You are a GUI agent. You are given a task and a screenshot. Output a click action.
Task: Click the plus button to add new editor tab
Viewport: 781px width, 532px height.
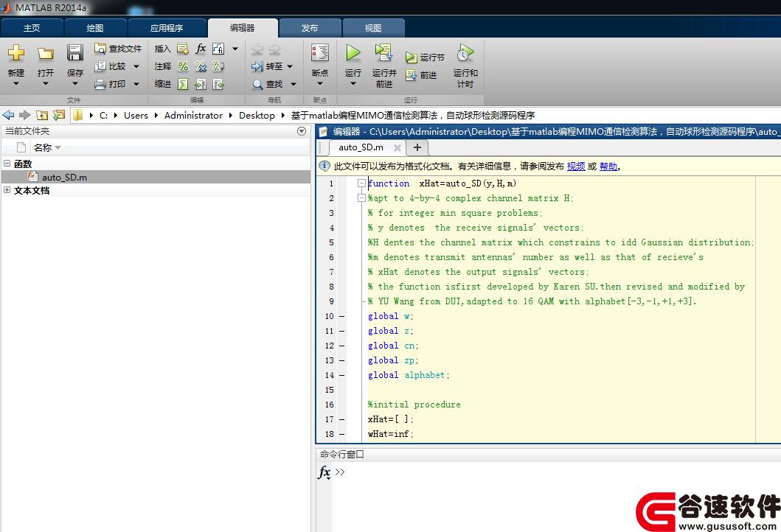417,147
